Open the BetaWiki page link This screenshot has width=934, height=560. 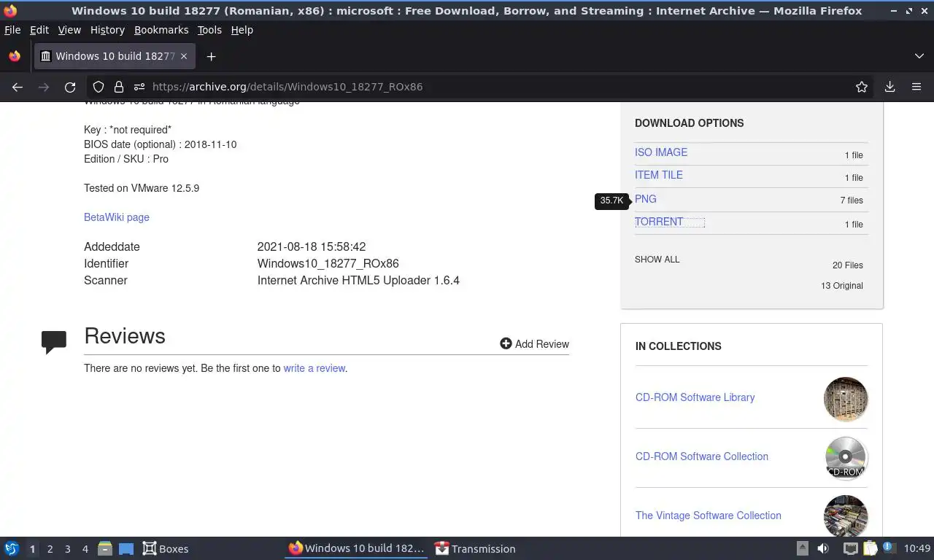click(117, 217)
